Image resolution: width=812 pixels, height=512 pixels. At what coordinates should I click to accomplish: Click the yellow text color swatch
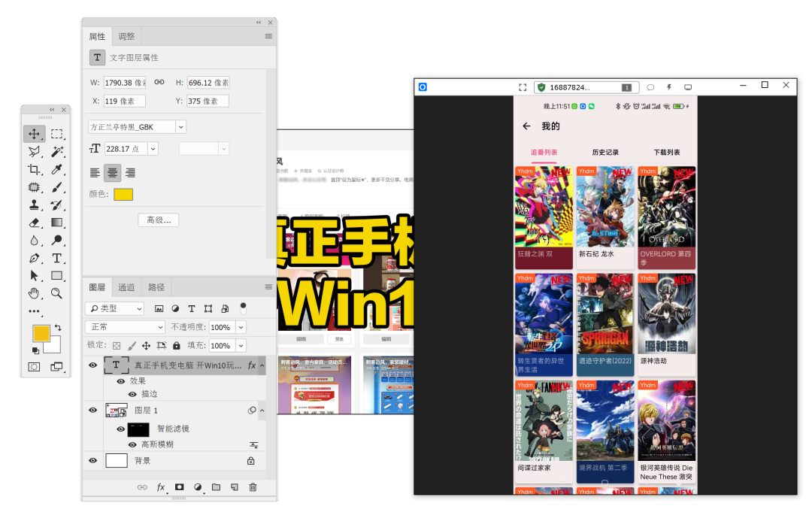[x=123, y=194]
